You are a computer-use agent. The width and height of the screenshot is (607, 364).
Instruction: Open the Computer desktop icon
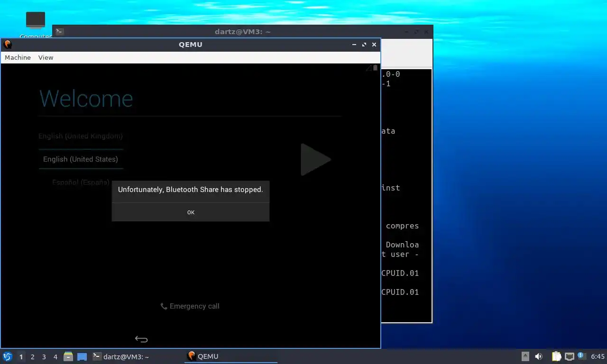point(36,25)
